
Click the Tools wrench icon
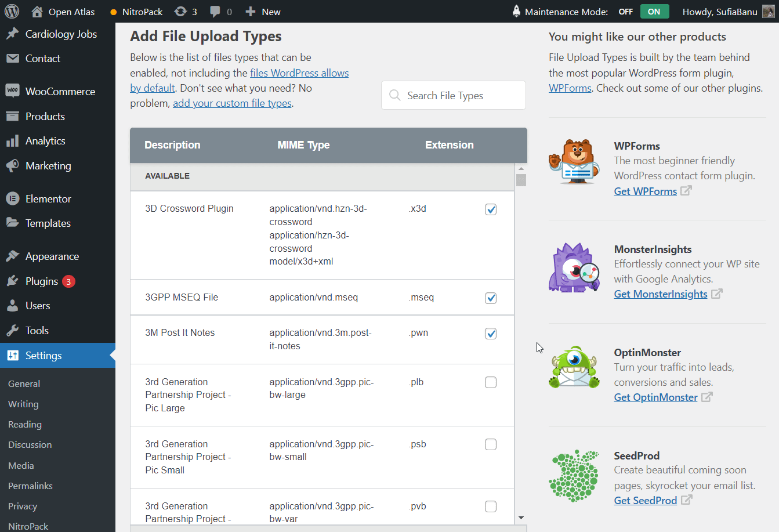(13, 331)
